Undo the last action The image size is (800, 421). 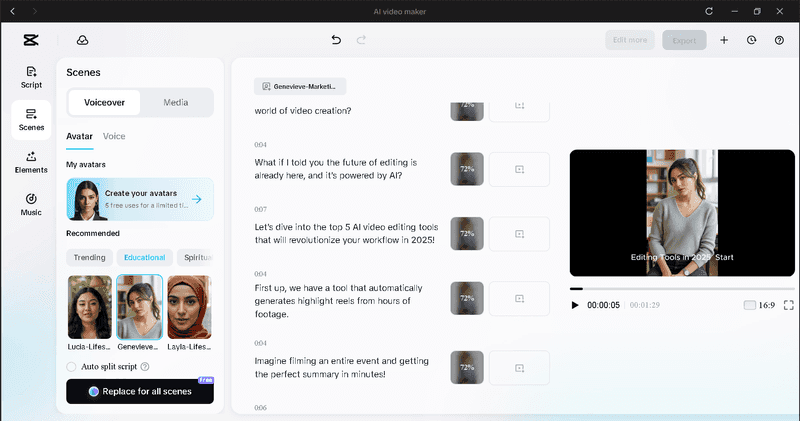click(x=336, y=40)
